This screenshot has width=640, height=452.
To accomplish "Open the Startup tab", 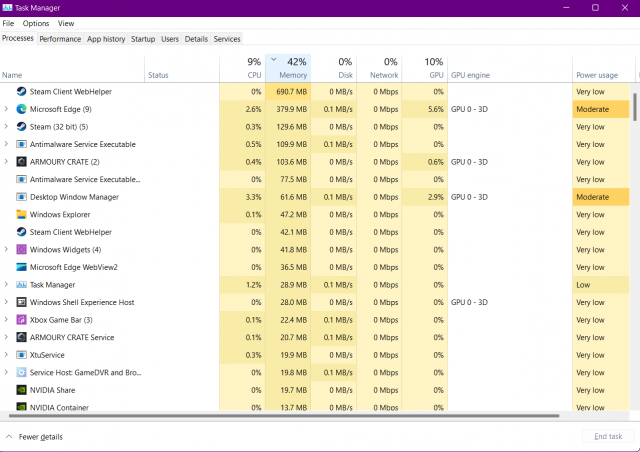I will pos(143,39).
